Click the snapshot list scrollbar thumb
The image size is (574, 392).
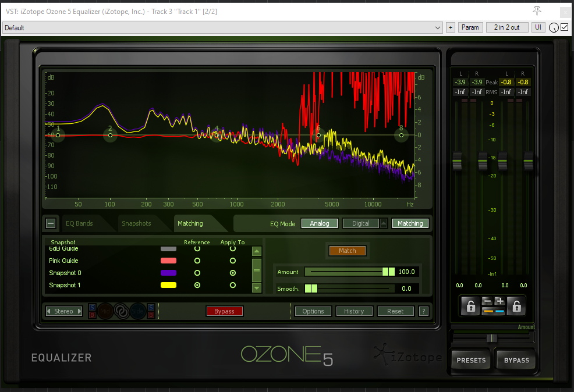[x=257, y=270]
